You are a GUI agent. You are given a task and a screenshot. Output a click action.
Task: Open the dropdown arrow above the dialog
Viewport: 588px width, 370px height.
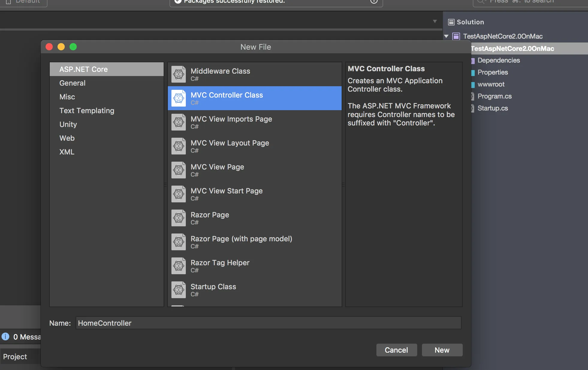[x=435, y=21]
